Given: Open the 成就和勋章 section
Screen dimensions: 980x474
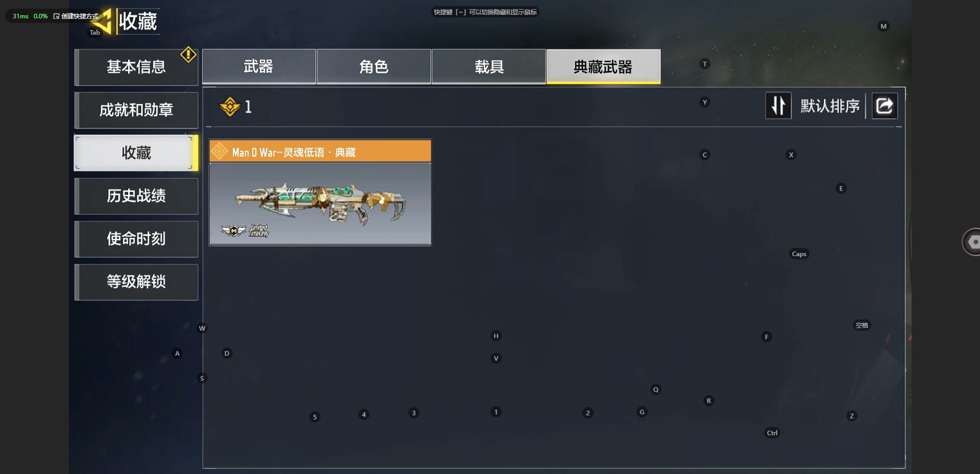Looking at the screenshot, I should (x=136, y=110).
